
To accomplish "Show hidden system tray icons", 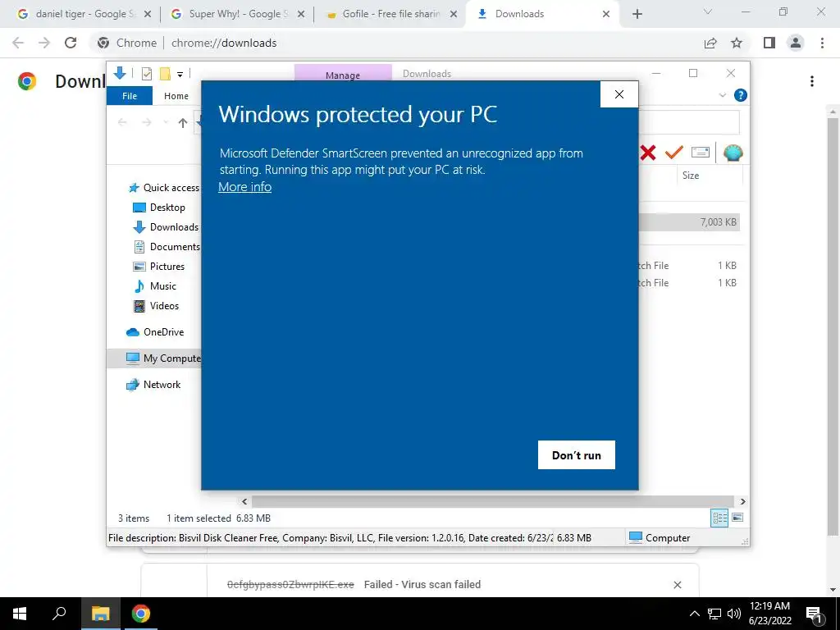I will [x=694, y=614].
